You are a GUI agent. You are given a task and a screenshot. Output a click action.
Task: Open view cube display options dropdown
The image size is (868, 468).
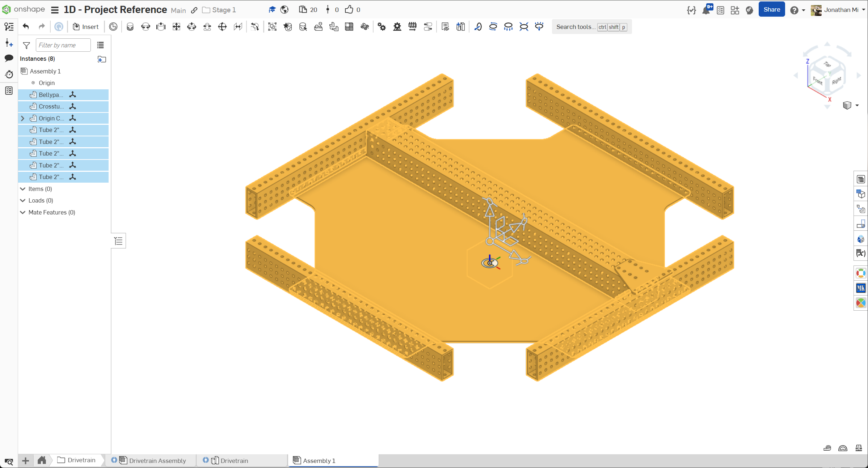tap(857, 105)
